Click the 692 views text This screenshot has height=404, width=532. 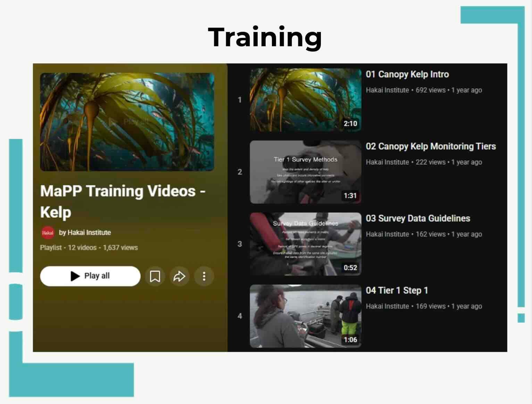point(431,90)
